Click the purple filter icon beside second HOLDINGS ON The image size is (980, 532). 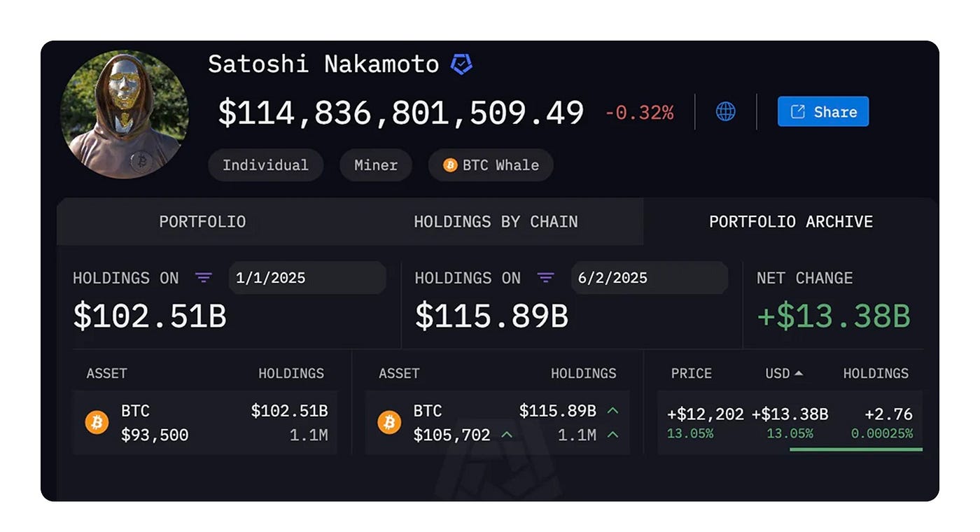[545, 278]
